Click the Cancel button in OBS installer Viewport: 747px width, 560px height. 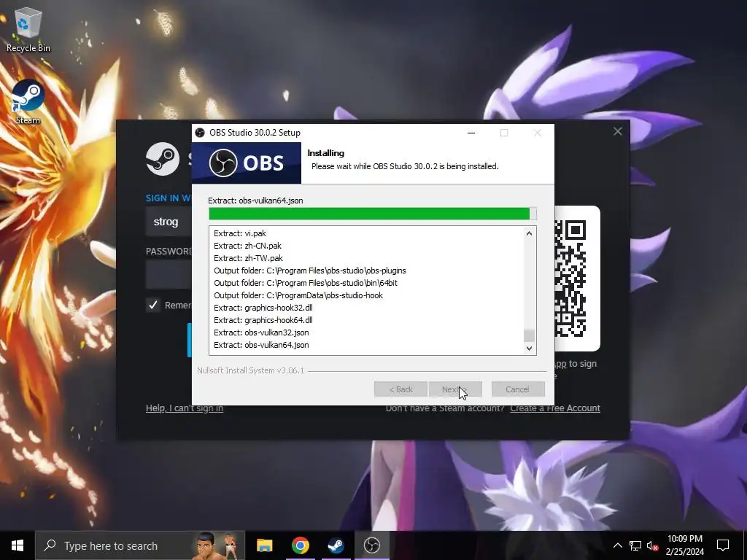(518, 389)
